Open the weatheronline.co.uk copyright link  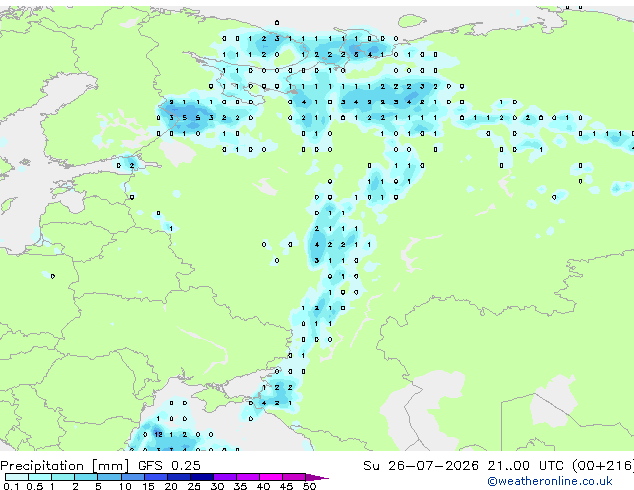(550, 481)
